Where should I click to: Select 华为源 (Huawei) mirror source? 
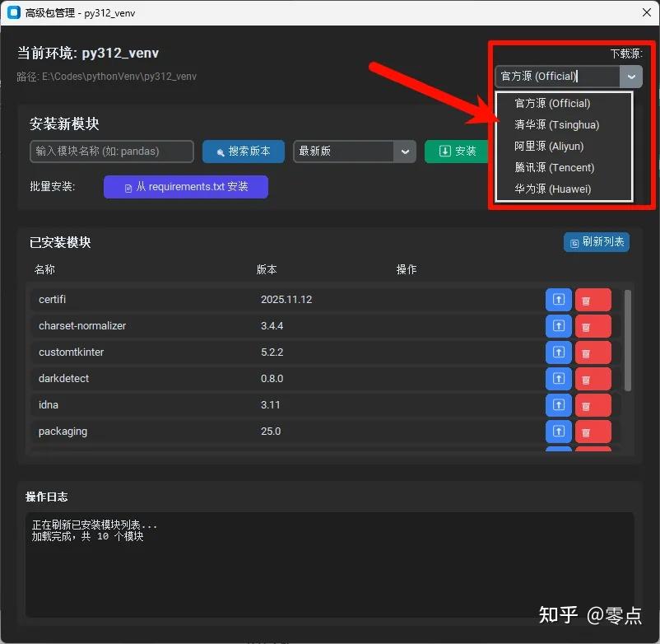pyautogui.click(x=552, y=189)
